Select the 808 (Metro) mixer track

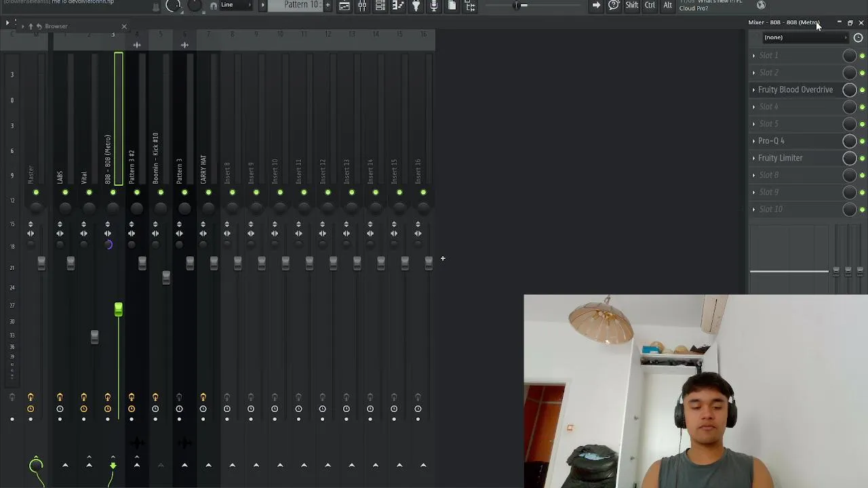pyautogui.click(x=108, y=159)
